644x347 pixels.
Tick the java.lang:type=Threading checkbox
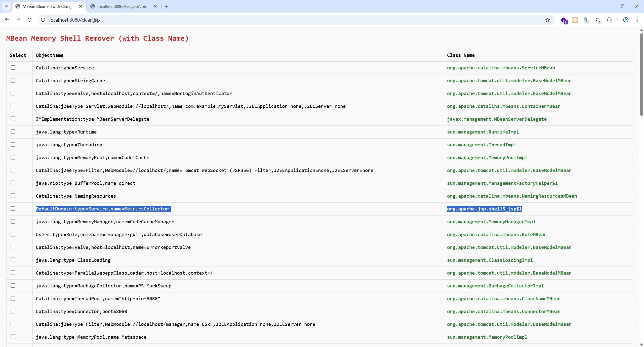pos(13,145)
